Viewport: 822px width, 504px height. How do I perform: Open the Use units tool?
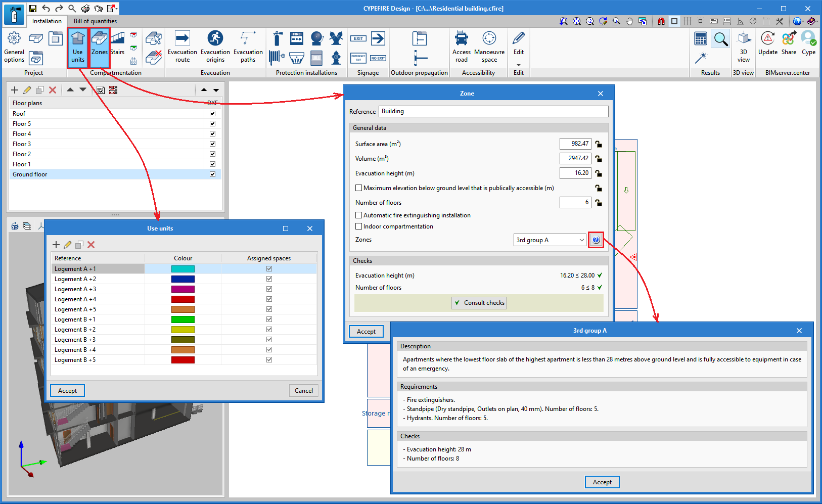[x=77, y=48]
